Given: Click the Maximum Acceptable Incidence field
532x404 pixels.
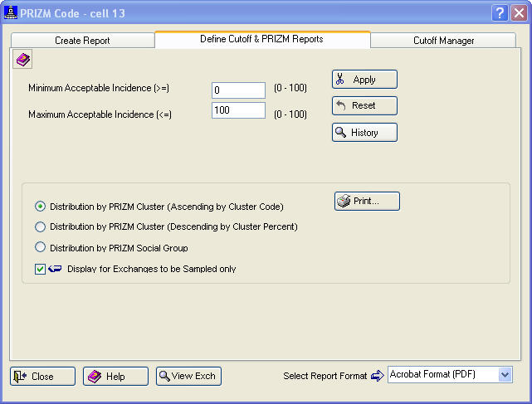Looking at the screenshot, I should coord(238,110).
